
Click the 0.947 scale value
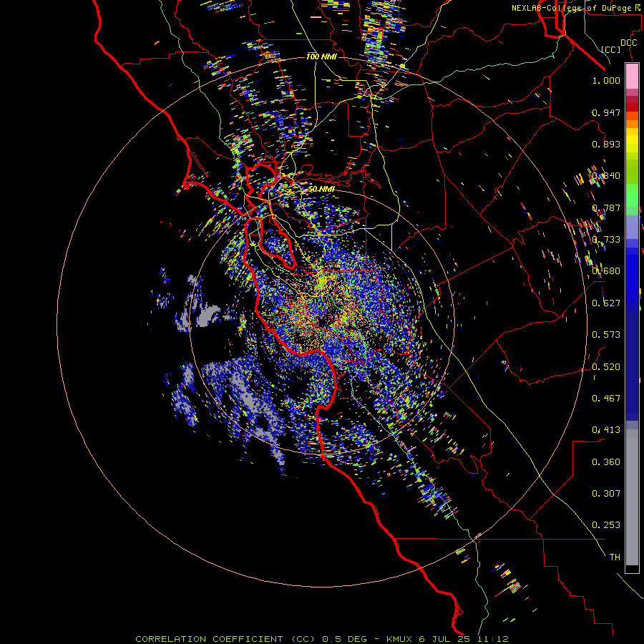[x=606, y=112]
